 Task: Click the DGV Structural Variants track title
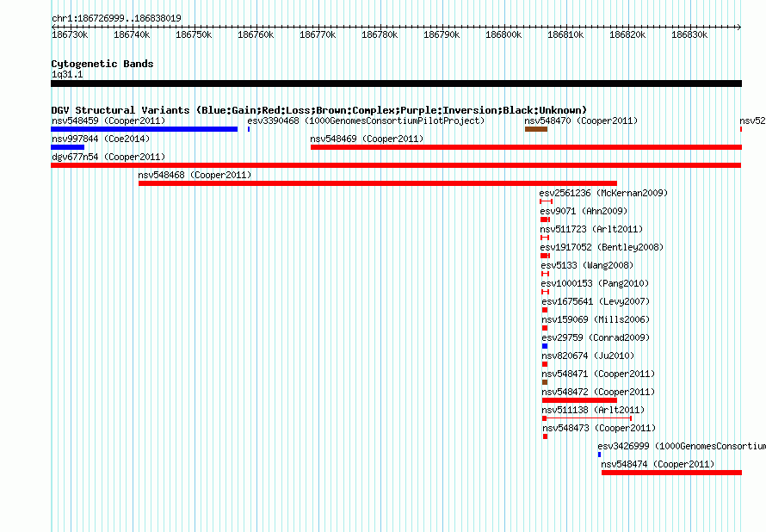(319, 110)
